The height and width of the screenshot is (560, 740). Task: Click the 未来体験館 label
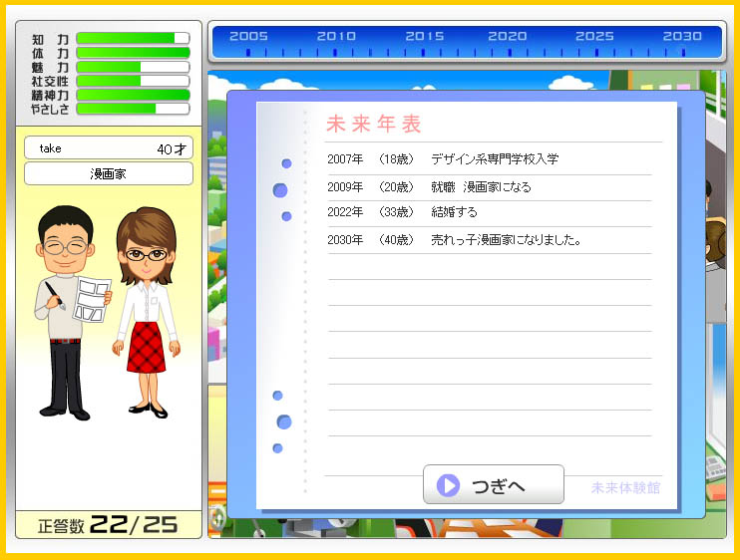[x=625, y=488]
